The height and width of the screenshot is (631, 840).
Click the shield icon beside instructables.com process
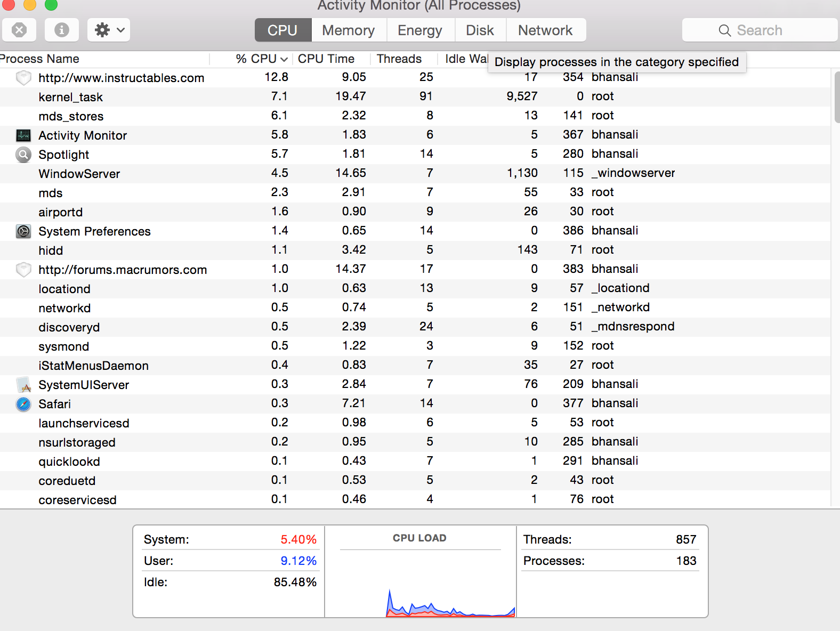point(23,78)
